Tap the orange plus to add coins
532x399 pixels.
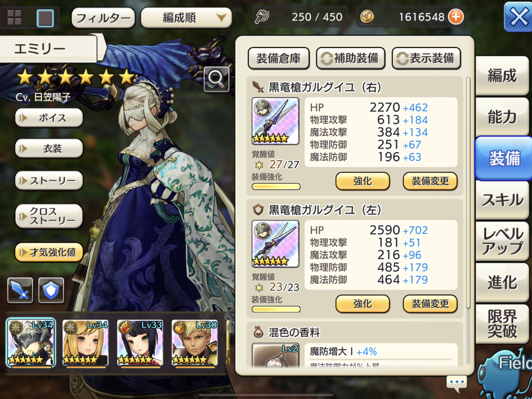click(x=456, y=17)
